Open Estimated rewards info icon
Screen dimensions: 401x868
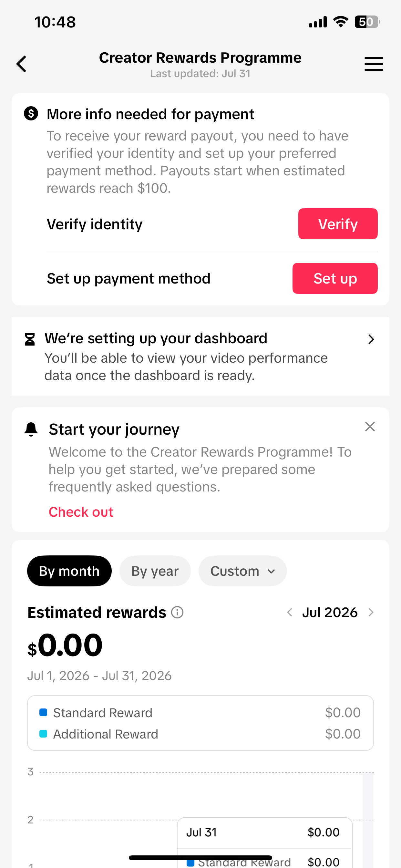pyautogui.click(x=177, y=612)
